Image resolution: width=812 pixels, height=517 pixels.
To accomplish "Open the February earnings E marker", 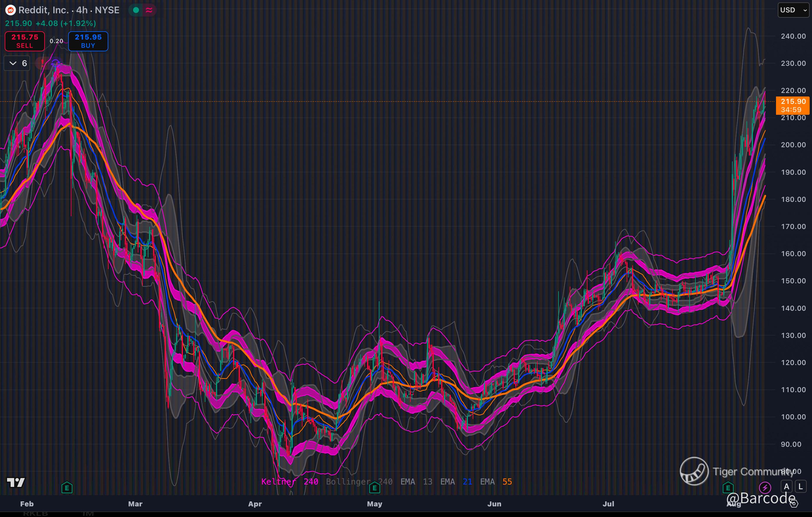I will point(67,487).
